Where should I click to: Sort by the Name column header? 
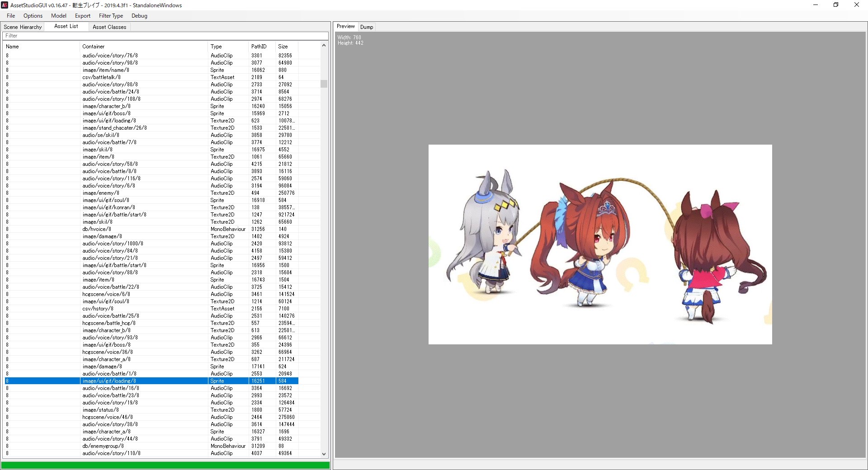click(42, 47)
